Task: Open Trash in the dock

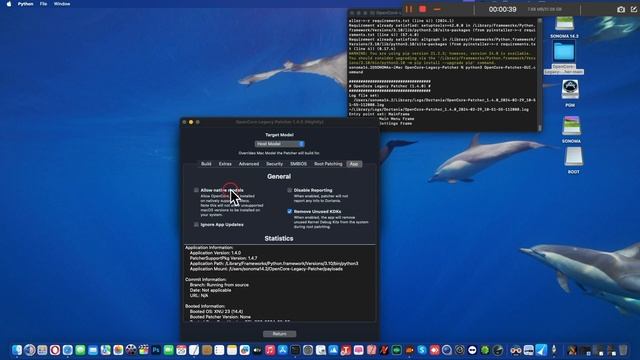Action: pos(623,350)
